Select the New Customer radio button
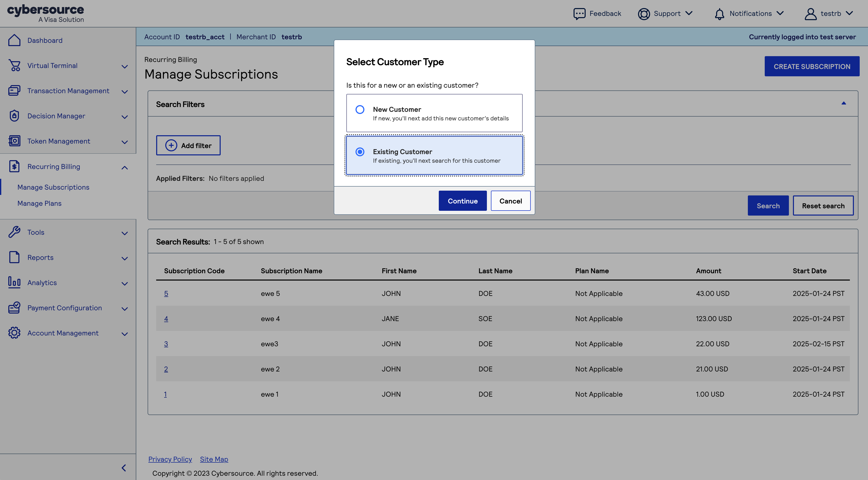The height and width of the screenshot is (480, 868). click(x=360, y=109)
